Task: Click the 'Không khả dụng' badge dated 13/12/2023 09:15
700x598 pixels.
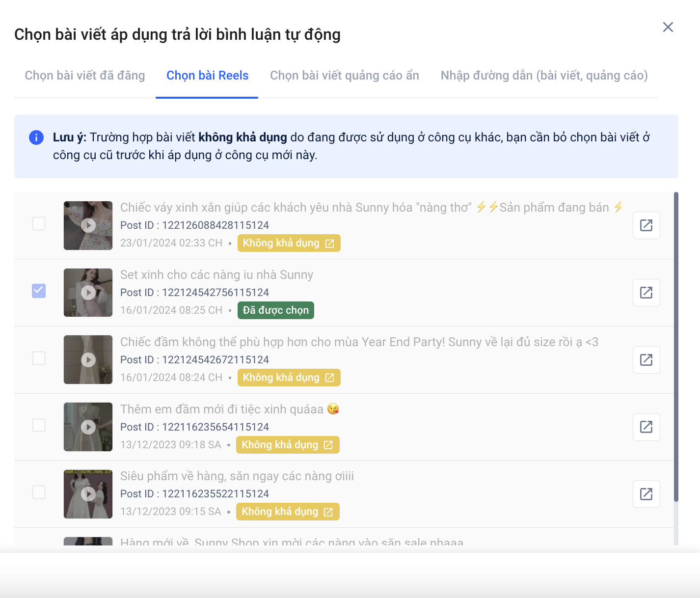Action: tap(288, 512)
